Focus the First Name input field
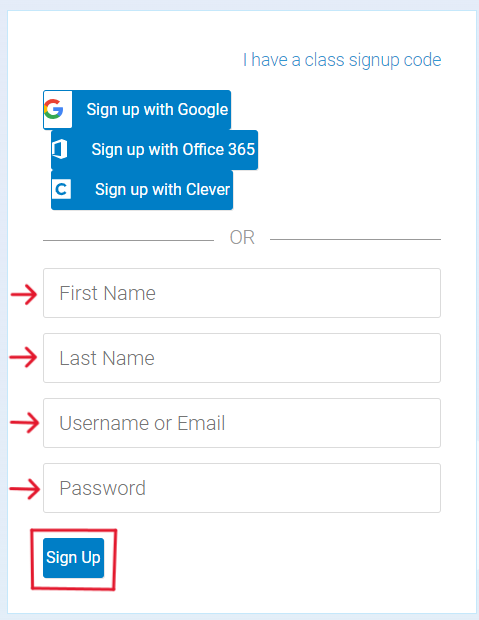 242,293
